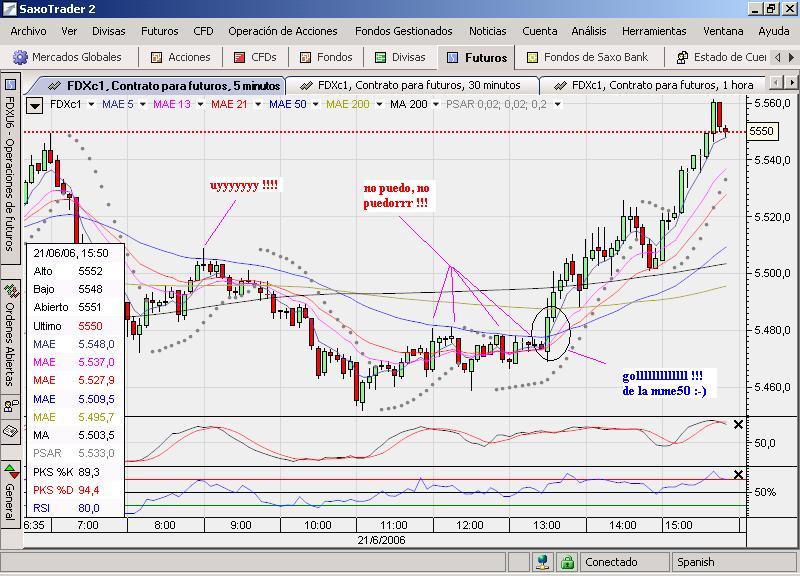The width and height of the screenshot is (800, 576).
Task: Click the Mercados Globales gear icon
Action: [x=20, y=57]
